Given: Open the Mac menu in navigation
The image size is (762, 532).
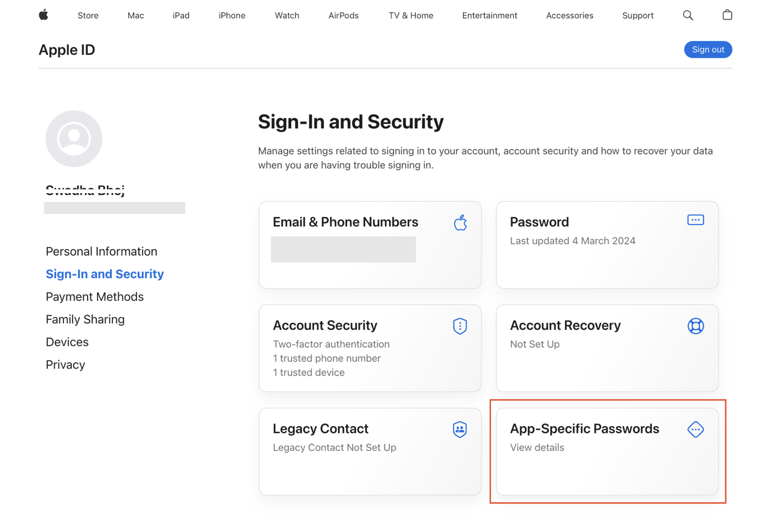Looking at the screenshot, I should point(136,15).
